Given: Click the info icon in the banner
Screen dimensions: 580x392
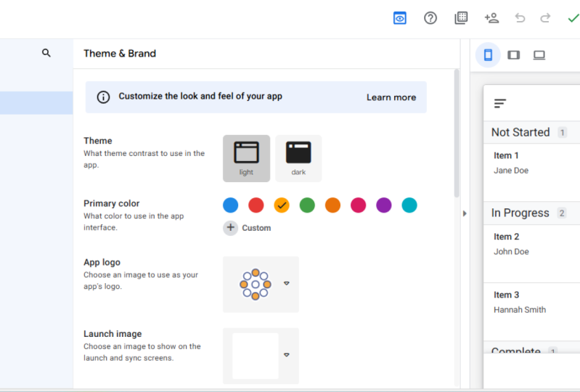Looking at the screenshot, I should click(103, 97).
